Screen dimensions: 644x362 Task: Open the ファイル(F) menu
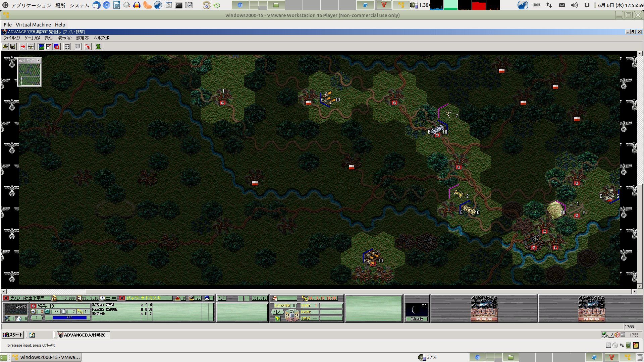(11, 38)
